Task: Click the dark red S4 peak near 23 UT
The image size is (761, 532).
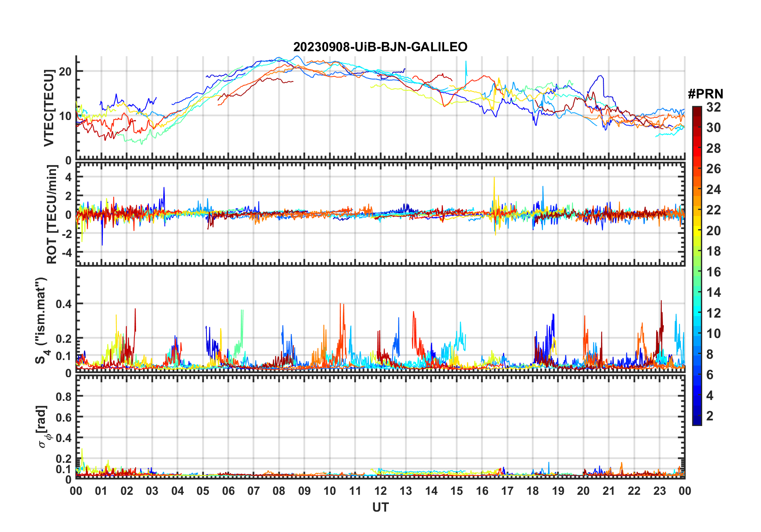Action: 661,302
